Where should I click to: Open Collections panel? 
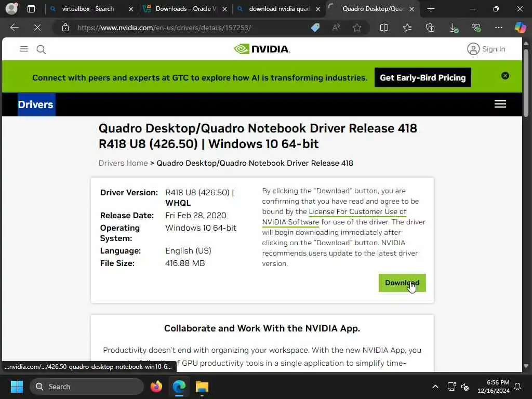pos(430,28)
